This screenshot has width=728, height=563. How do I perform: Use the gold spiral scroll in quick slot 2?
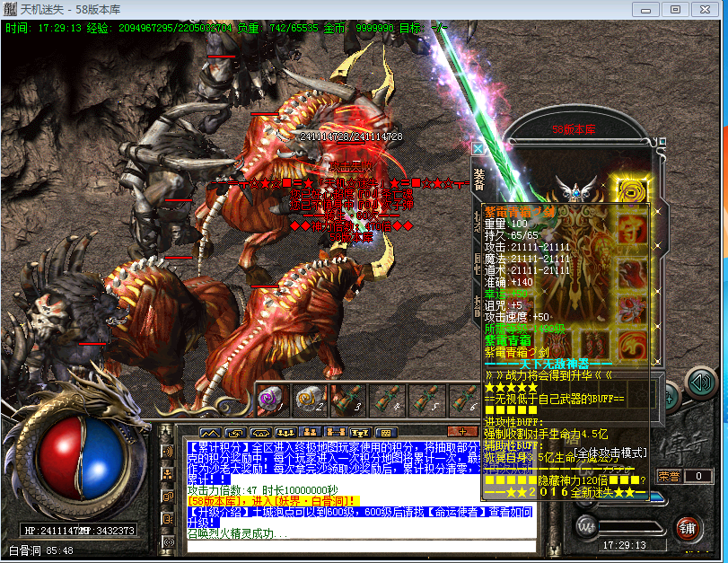311,400
